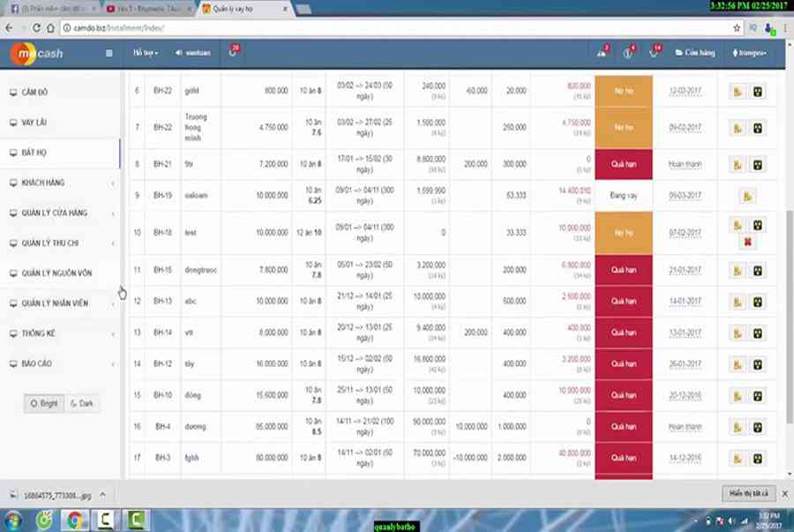The image size is (794, 532).
Task: Switch to the Bright theme
Action: coord(44,403)
